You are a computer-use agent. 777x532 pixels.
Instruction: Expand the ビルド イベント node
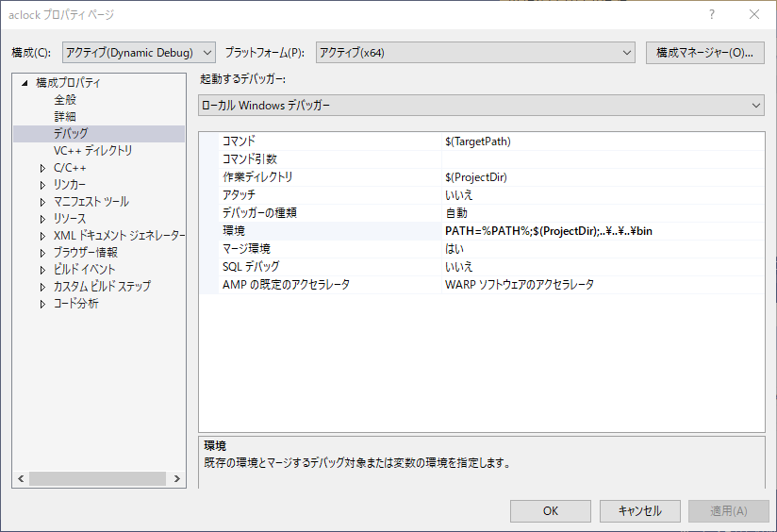coord(42,270)
